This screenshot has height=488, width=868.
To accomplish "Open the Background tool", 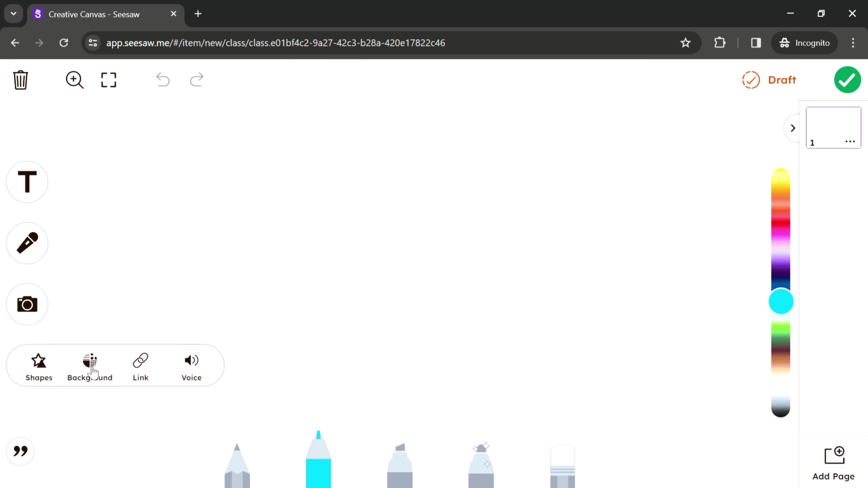I will [x=90, y=366].
